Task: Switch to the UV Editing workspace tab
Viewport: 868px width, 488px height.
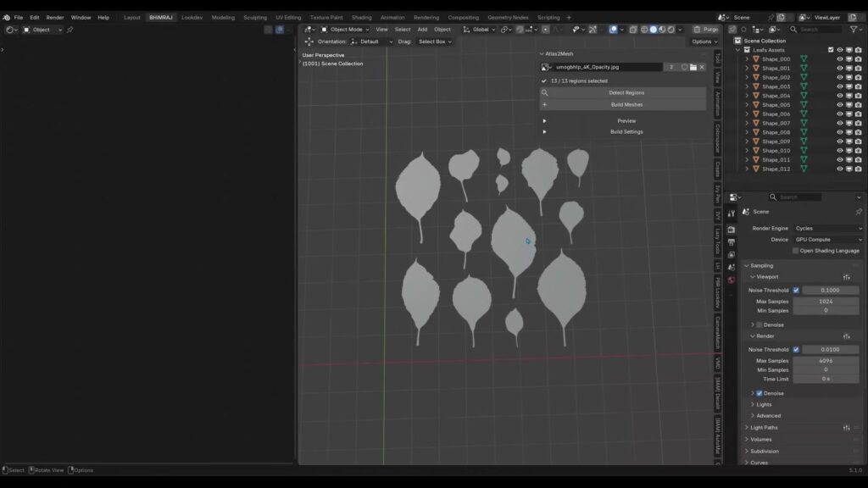Action: tap(288, 18)
